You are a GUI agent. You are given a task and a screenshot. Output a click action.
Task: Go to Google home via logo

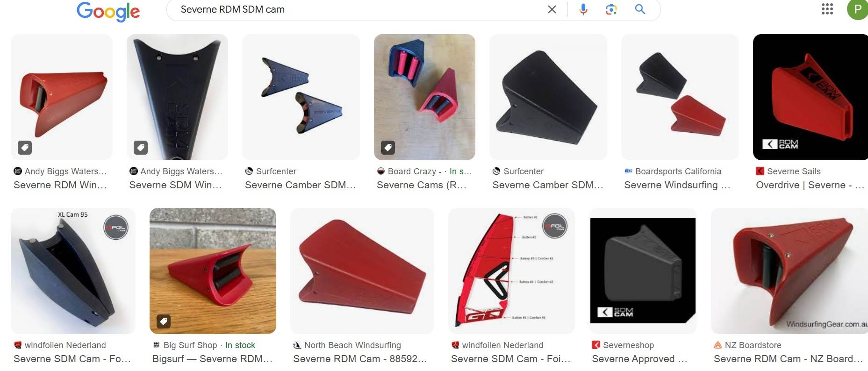(108, 11)
